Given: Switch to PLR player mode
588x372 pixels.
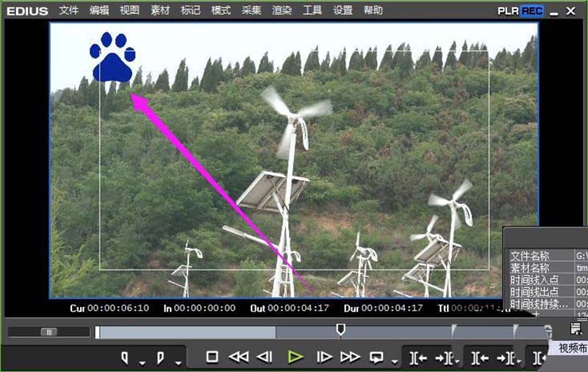Looking at the screenshot, I should click(508, 11).
